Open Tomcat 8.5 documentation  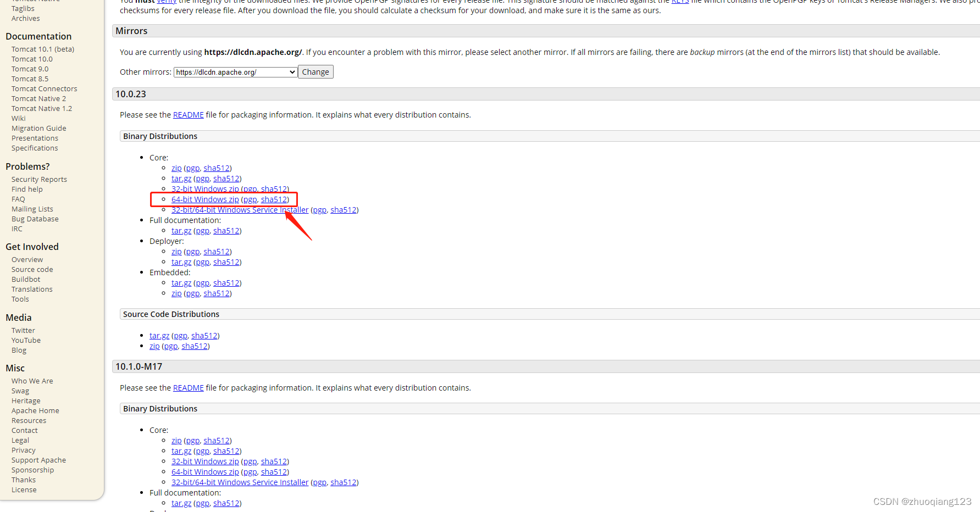point(30,79)
